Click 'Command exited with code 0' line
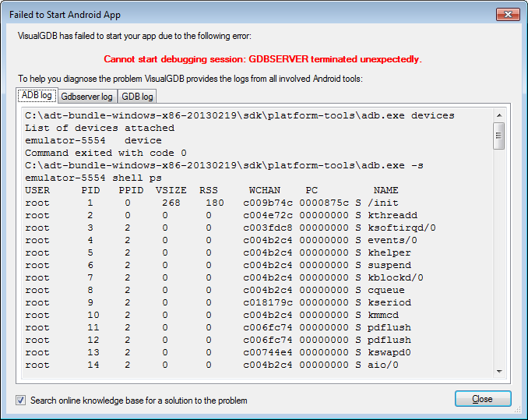Screen dimensions: 528x420 coord(106,153)
